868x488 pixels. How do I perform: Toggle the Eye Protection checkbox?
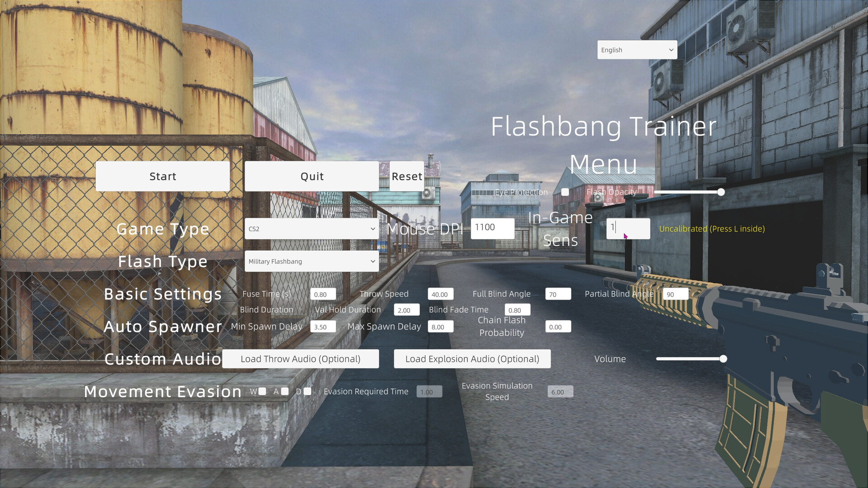pyautogui.click(x=565, y=192)
